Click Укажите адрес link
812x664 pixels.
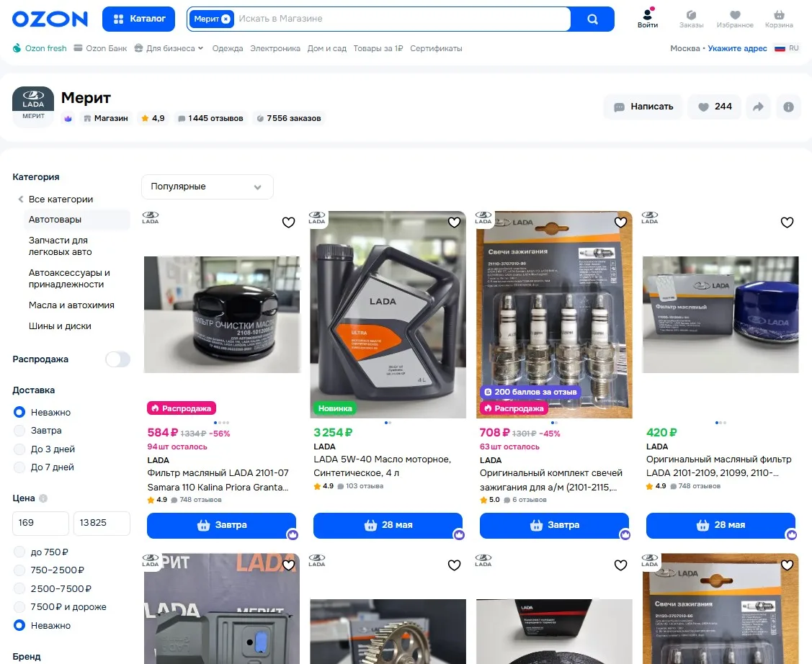point(737,48)
